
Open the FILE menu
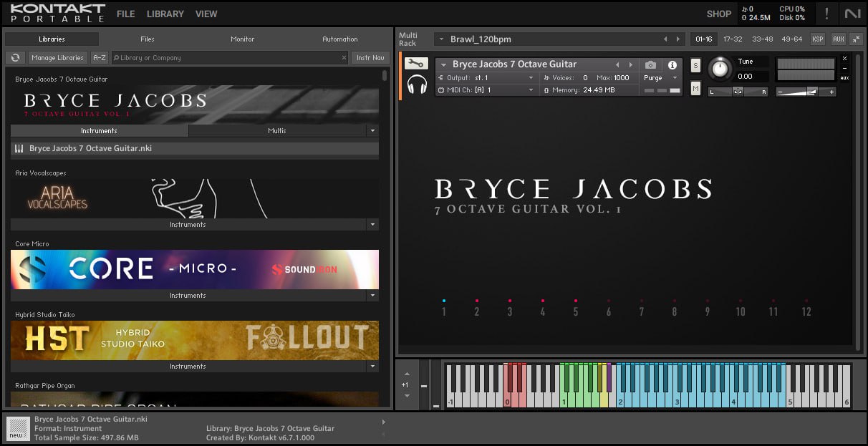[x=125, y=14]
